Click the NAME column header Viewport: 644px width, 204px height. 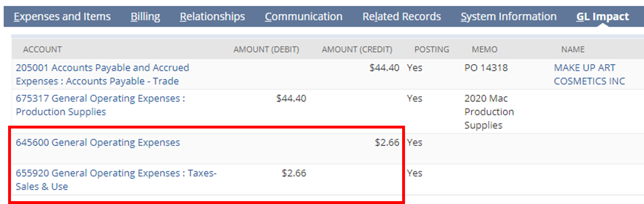coord(572,49)
